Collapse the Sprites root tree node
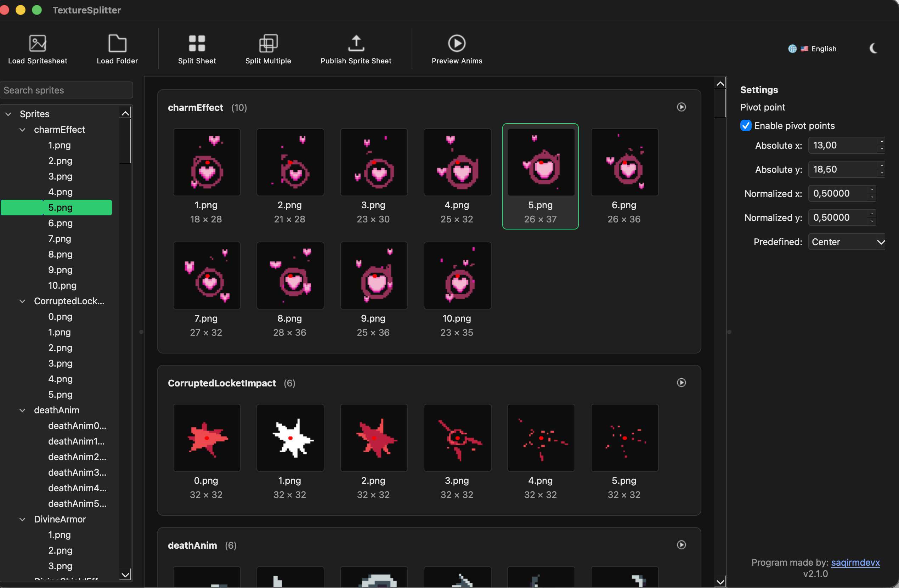Screen dimensions: 899x588 pos(8,114)
